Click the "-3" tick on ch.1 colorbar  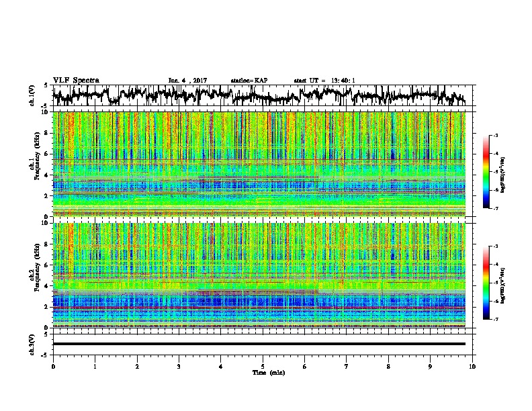click(496, 136)
